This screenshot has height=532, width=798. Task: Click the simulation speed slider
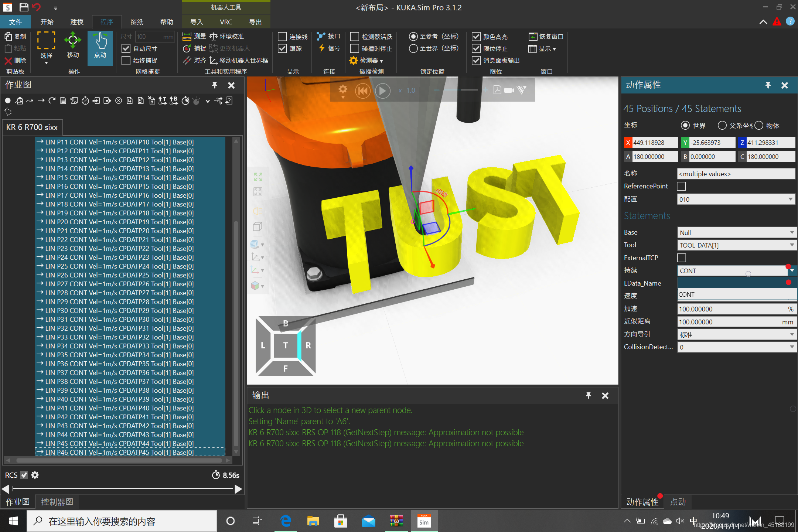click(x=461, y=90)
